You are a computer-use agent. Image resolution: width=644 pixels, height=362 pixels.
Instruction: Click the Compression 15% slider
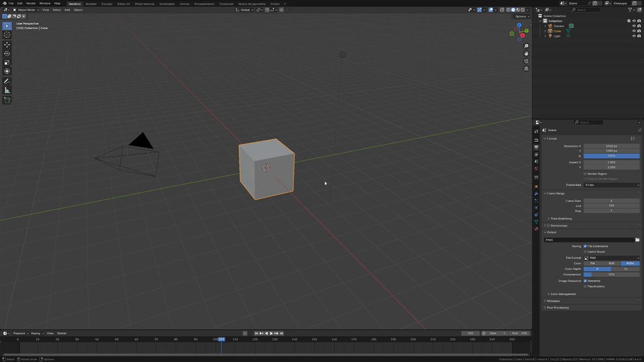tap(612, 275)
